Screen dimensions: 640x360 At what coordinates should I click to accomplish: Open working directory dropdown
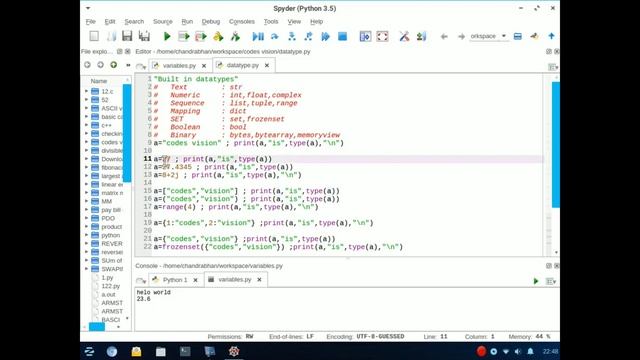(x=504, y=36)
